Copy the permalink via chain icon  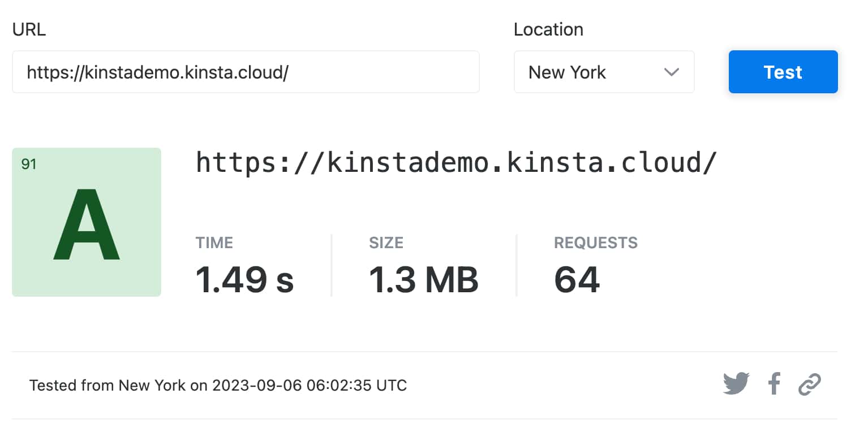coord(809,384)
